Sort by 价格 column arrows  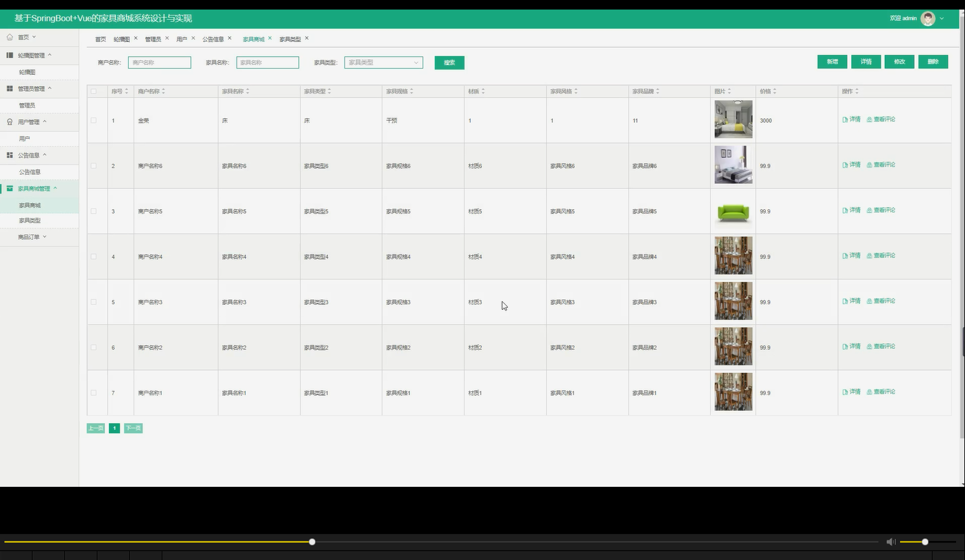775,91
